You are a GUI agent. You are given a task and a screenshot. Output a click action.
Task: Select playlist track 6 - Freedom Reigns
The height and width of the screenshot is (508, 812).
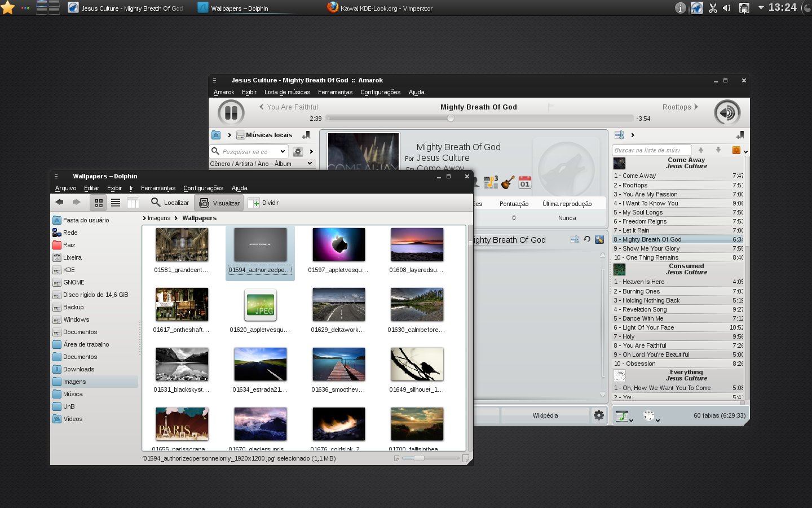tap(678, 221)
